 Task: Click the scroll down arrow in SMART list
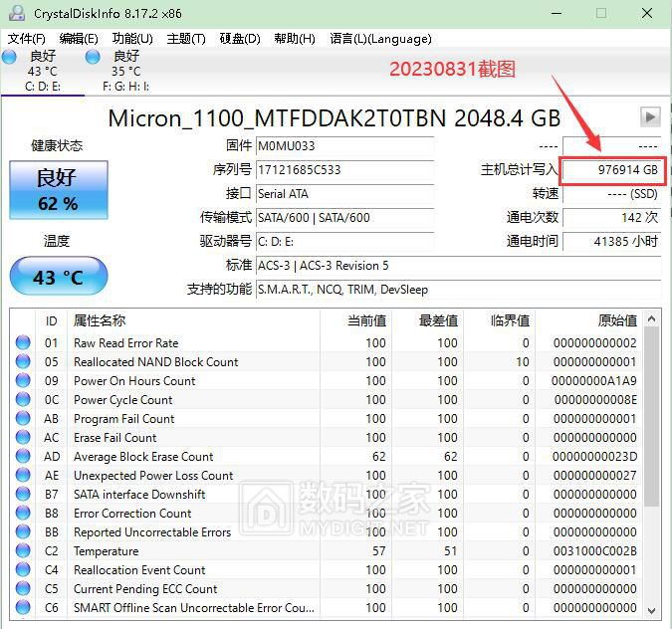click(x=651, y=610)
